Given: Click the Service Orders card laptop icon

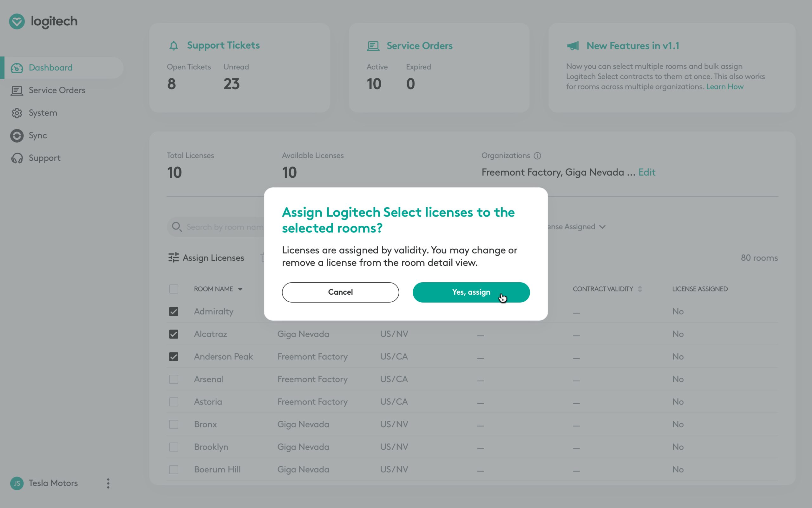Looking at the screenshot, I should pos(373,46).
